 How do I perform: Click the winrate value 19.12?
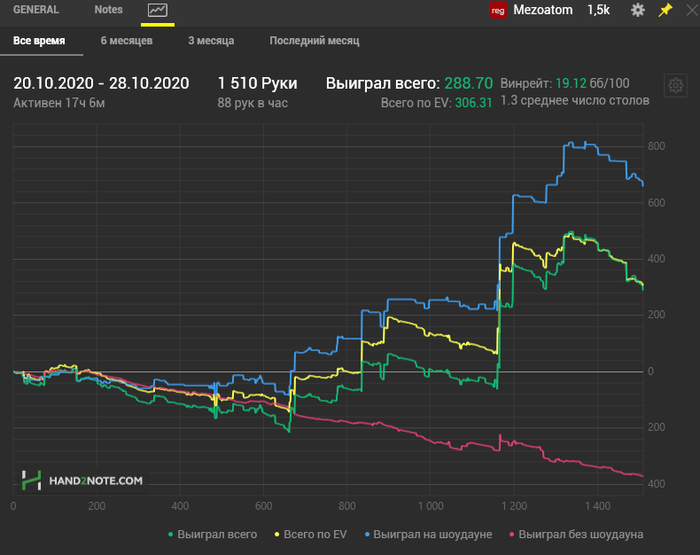[x=571, y=83]
